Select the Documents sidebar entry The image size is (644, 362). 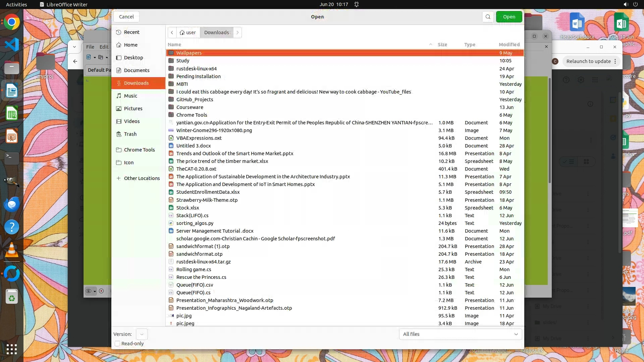[x=137, y=70]
